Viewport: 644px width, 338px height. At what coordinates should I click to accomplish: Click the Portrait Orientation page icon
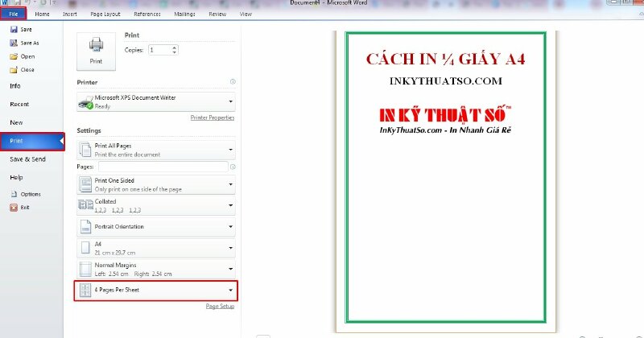tap(85, 227)
